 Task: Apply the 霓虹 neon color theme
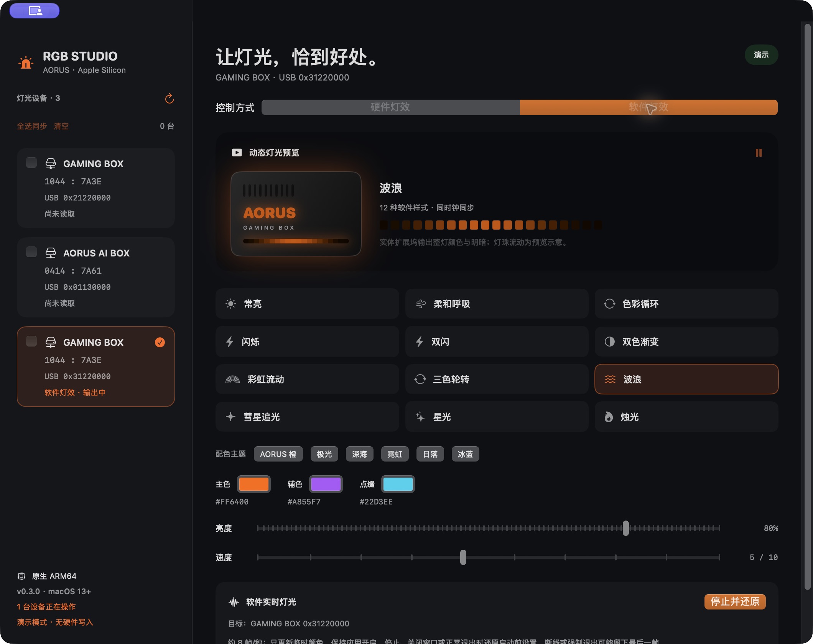pyautogui.click(x=395, y=454)
